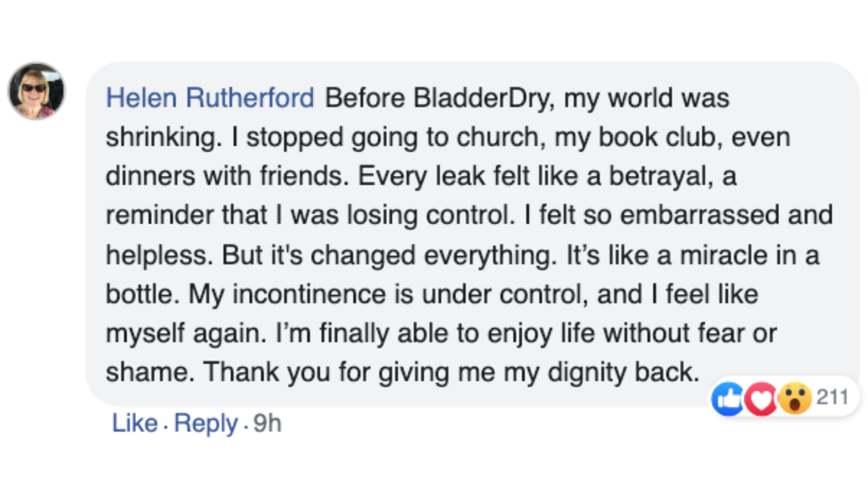
Task: Click the red heart reaction icon
Action: coord(761,399)
